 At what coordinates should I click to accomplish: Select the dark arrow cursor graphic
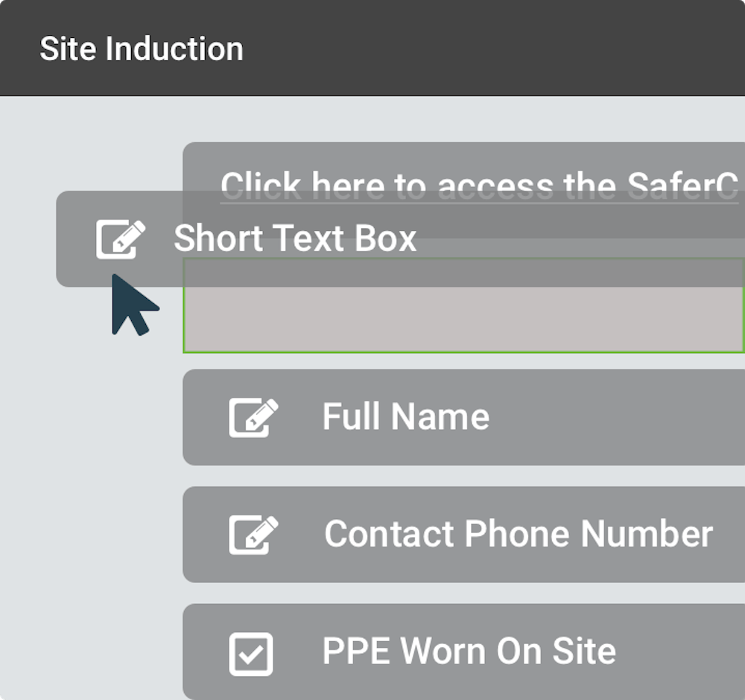(x=134, y=305)
